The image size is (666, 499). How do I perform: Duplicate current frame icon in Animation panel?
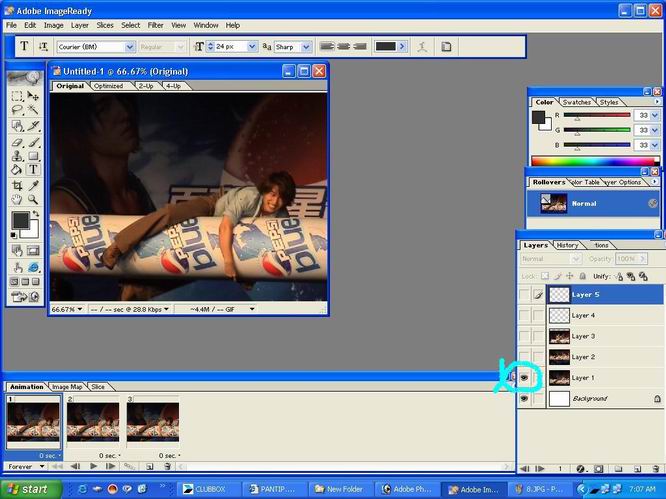(x=150, y=466)
